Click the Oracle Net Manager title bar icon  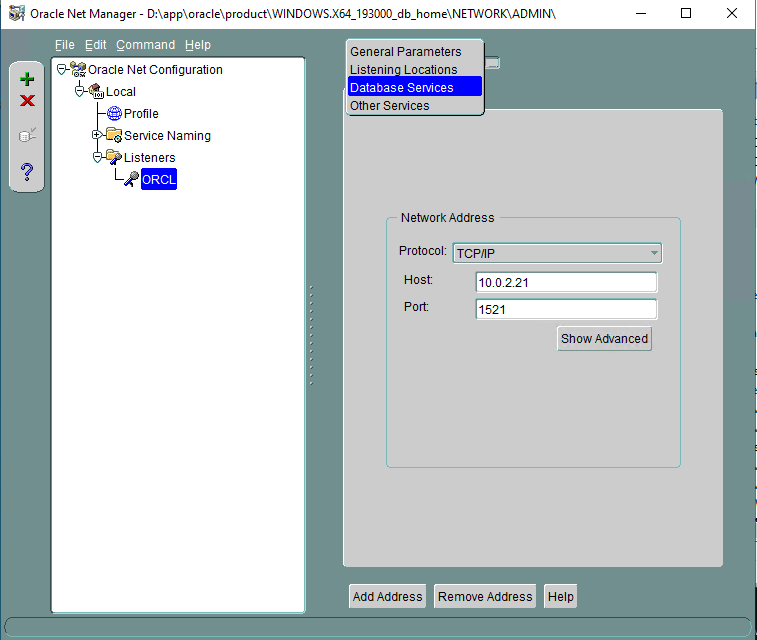point(16,13)
